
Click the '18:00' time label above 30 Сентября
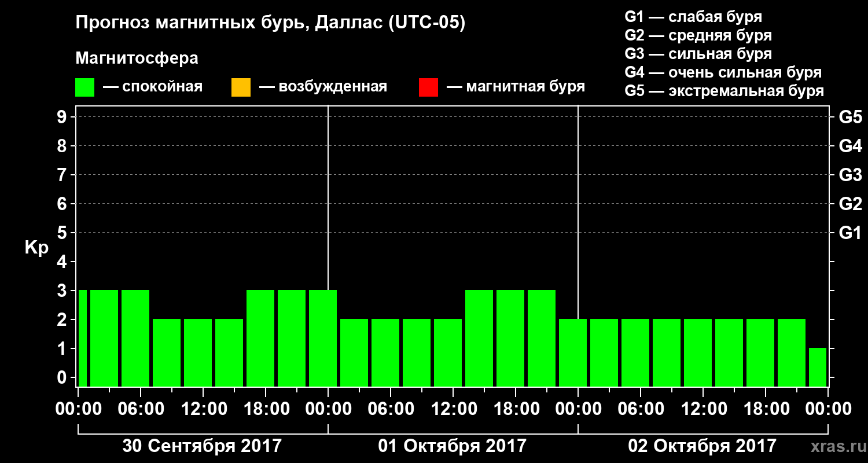266,409
